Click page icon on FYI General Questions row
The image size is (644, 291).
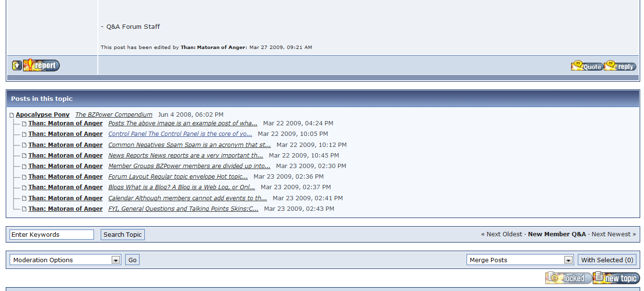(x=24, y=209)
